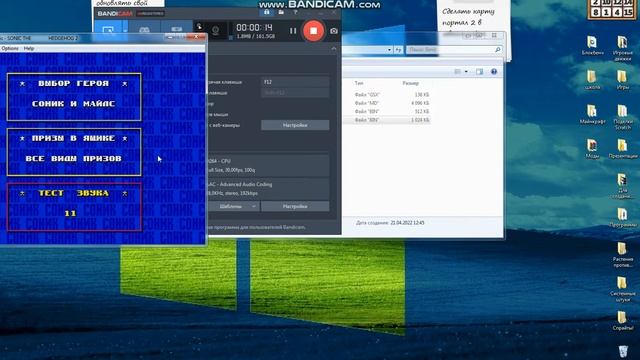Open the Explorer view options dropdown arrow
This screenshot has height=360, width=640.
point(466,72)
